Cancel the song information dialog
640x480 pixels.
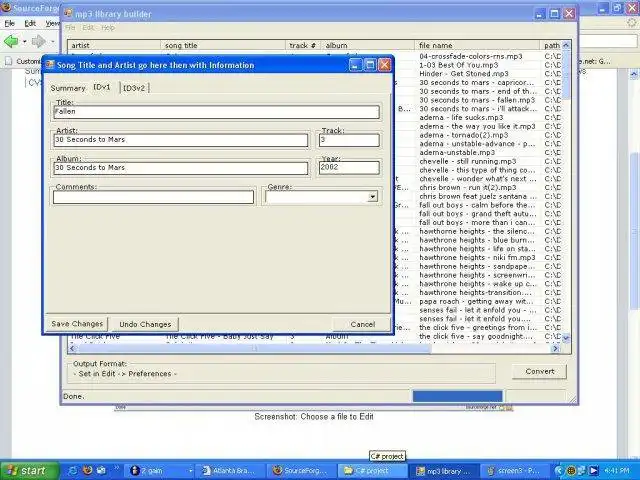[x=362, y=324]
